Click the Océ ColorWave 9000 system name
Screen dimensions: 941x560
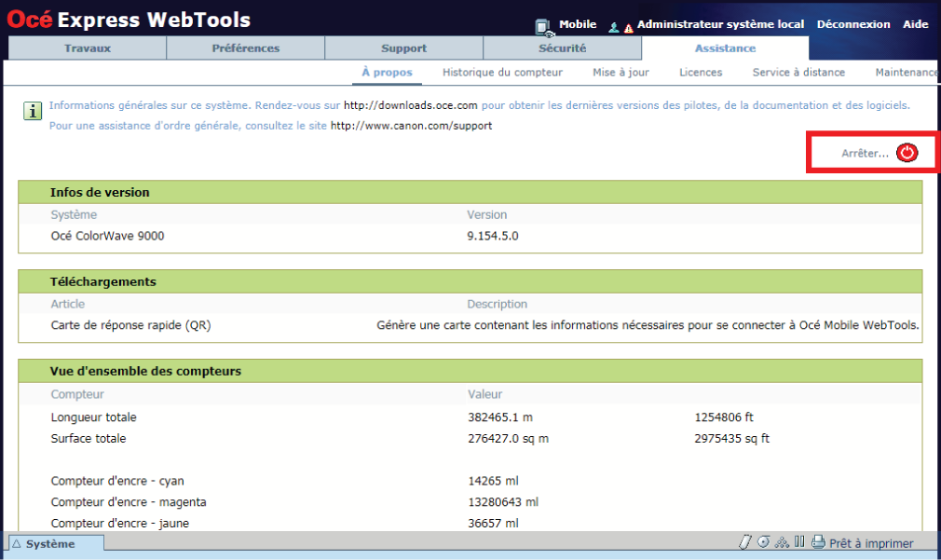[x=107, y=236]
